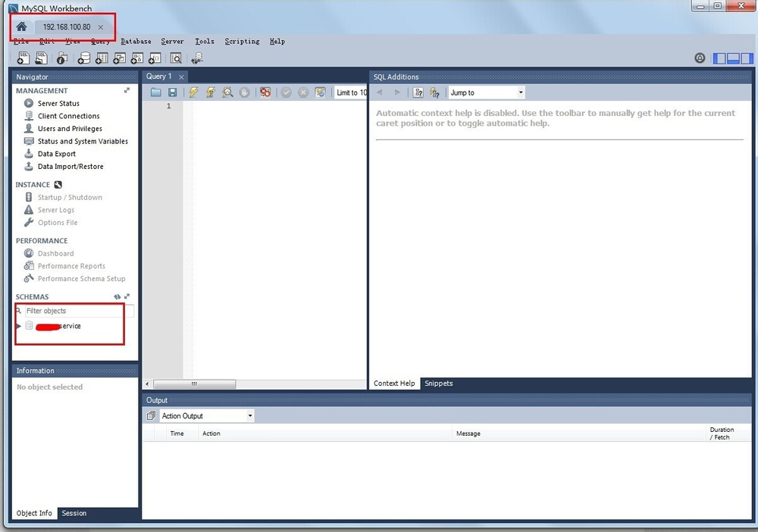Viewport: 758px width, 532px height.
Task: Create a new SQL tab icon
Action: tap(23, 58)
